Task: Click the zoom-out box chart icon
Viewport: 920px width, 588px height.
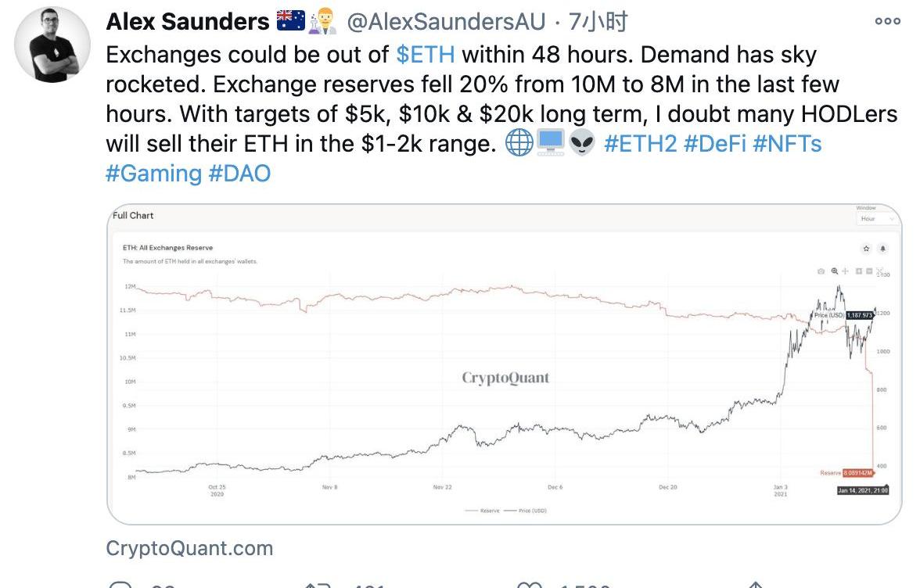Action: point(869,271)
